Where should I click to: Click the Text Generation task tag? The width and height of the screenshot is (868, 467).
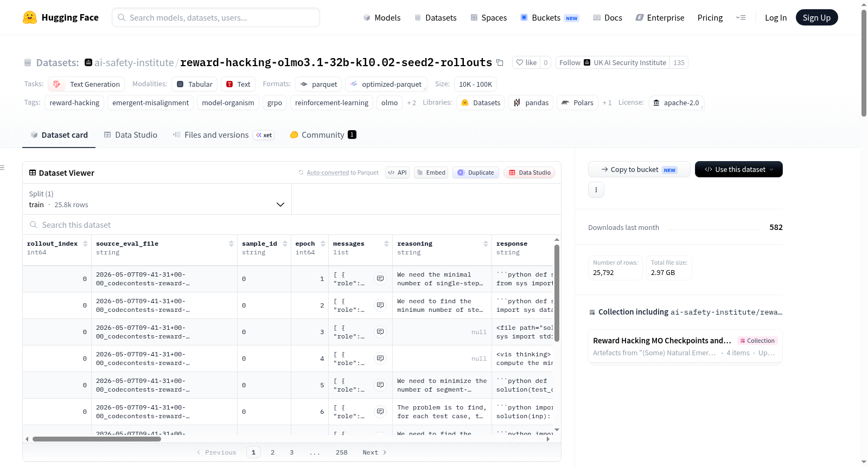tap(86, 84)
